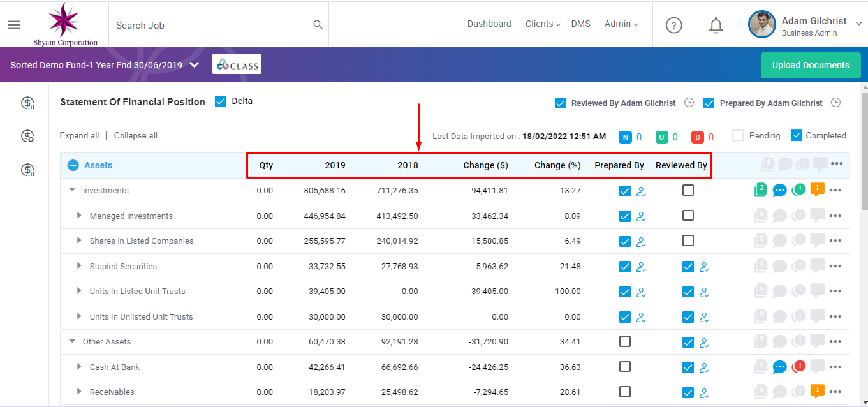The width and height of the screenshot is (868, 407).
Task: Open the blue comments bubble on Investments row
Action: pos(779,190)
